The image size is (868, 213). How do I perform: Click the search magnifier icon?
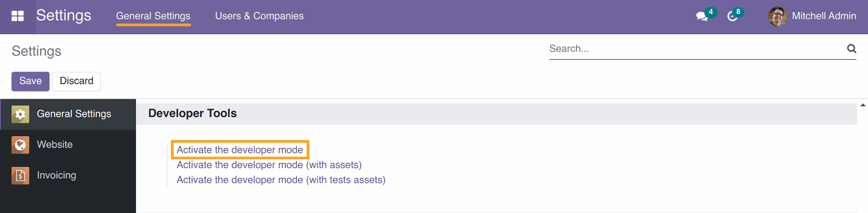pyautogui.click(x=852, y=48)
